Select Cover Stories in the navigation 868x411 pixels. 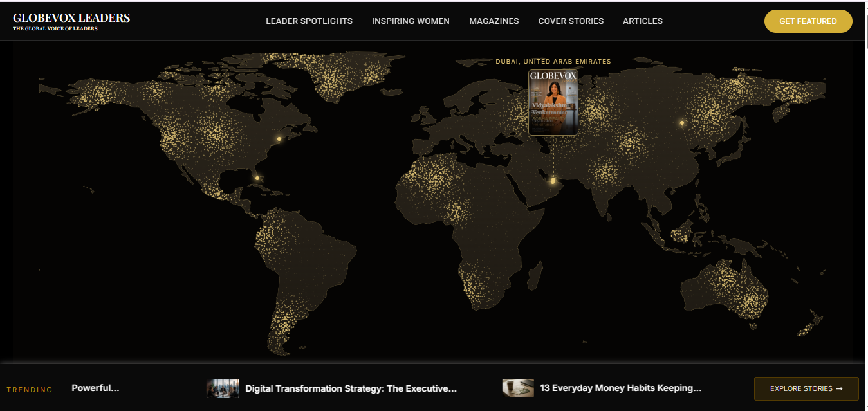(571, 21)
